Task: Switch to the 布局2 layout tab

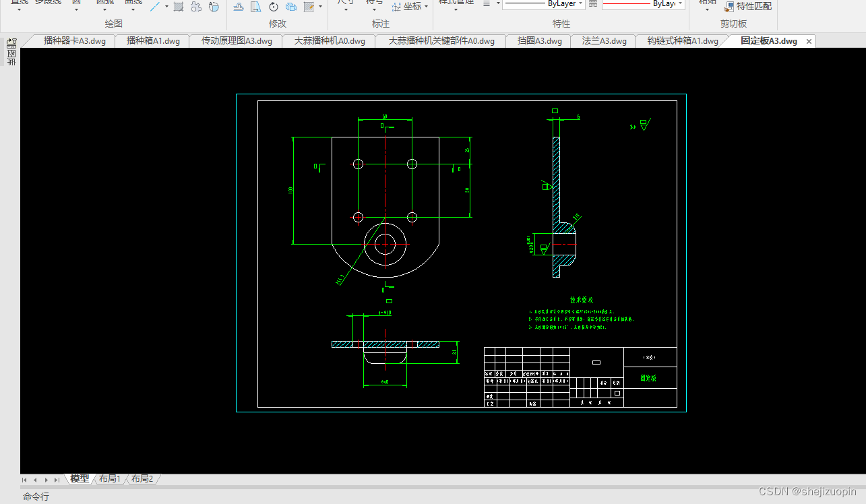Action: [142, 479]
